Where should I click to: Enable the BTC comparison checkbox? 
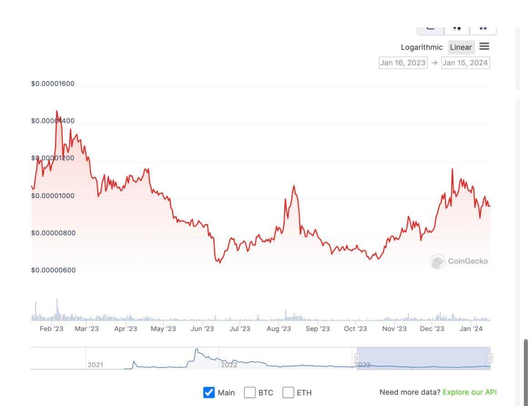(250, 392)
